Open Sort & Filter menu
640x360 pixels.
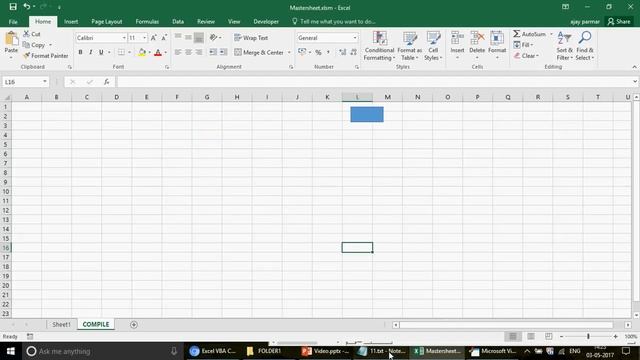[564, 46]
